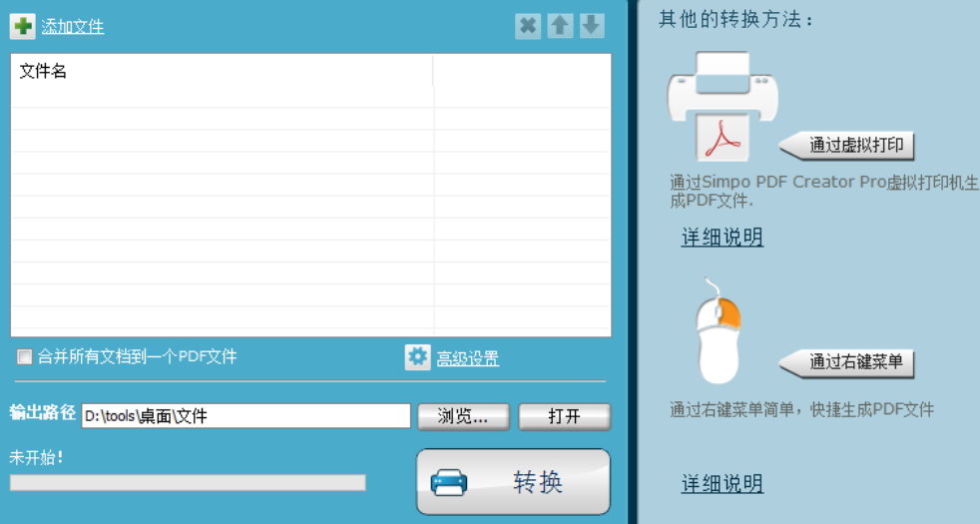Click the 其他的转换方法 heading
The height and width of the screenshot is (524, 980).
(x=736, y=19)
